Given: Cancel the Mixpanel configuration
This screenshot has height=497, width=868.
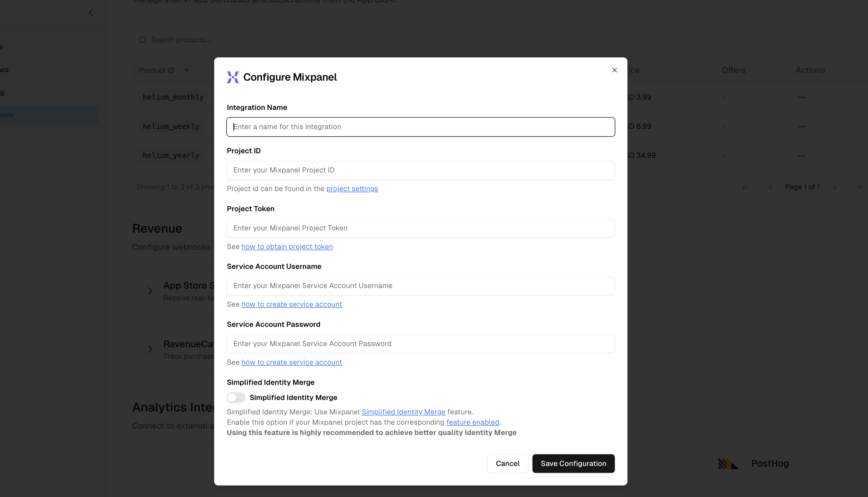Looking at the screenshot, I should (x=507, y=463).
